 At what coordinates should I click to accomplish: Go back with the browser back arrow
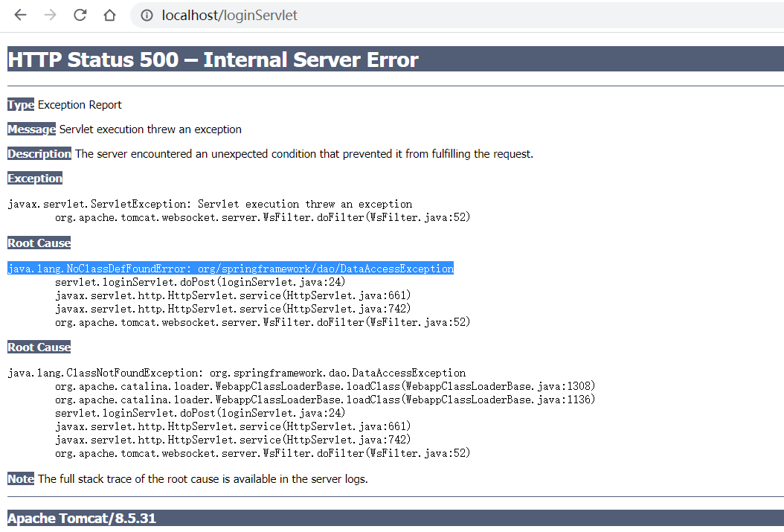(x=21, y=15)
